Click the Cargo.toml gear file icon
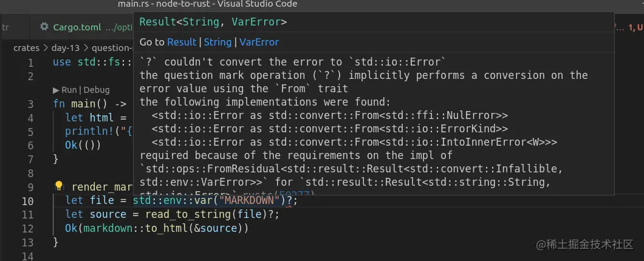644x261 pixels. [44, 27]
